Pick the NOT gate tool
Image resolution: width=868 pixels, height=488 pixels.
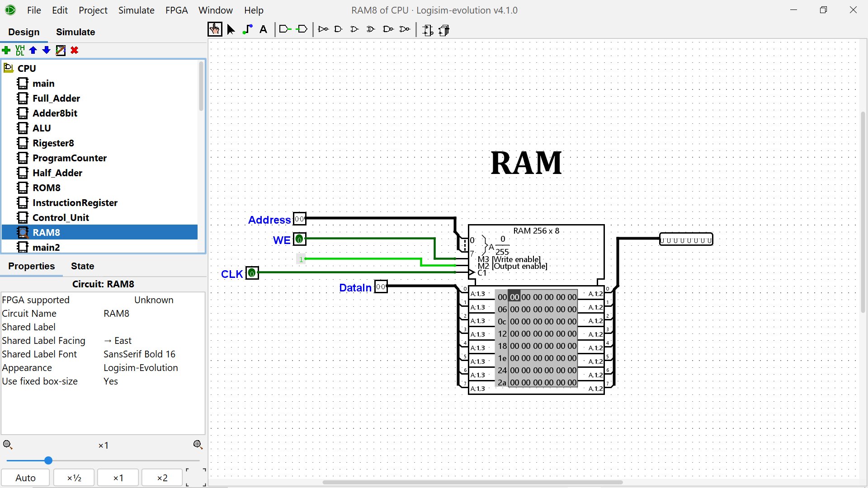[x=323, y=29]
